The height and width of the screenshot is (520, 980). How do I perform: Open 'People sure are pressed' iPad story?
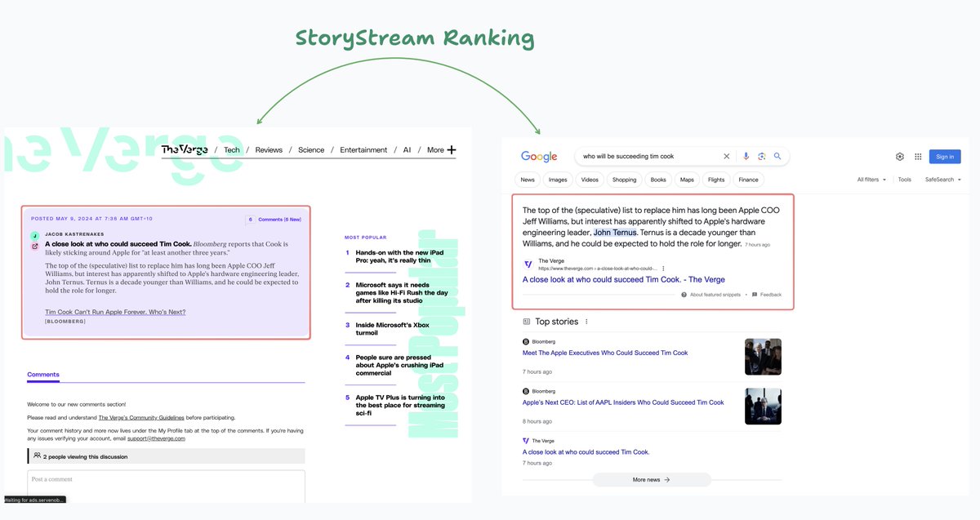click(399, 365)
